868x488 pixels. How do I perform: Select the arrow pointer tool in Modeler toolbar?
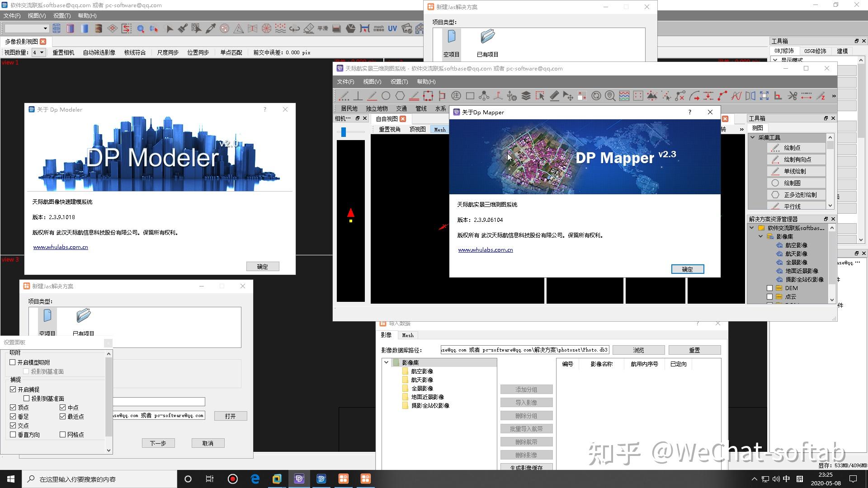pyautogui.click(x=169, y=29)
